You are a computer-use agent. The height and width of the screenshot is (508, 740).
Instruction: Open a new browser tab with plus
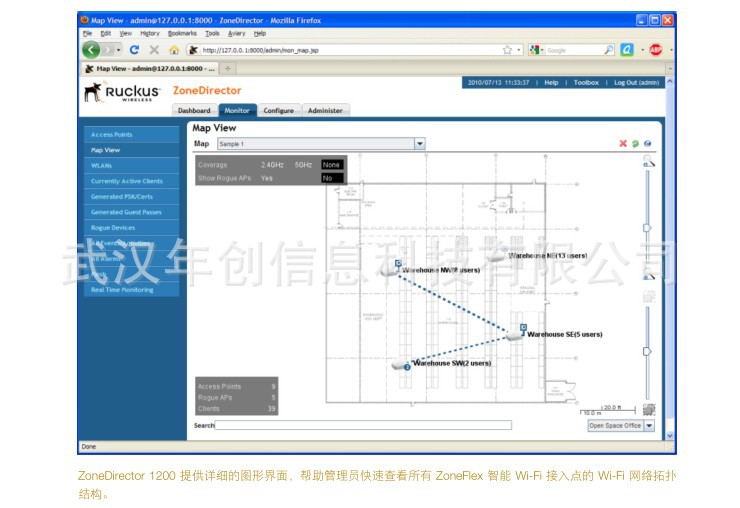(x=228, y=68)
